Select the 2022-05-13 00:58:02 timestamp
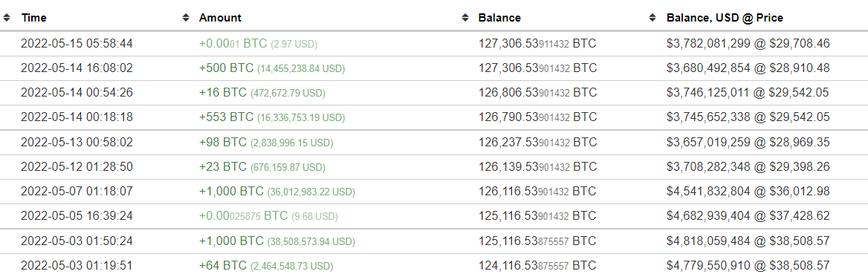 77,142
